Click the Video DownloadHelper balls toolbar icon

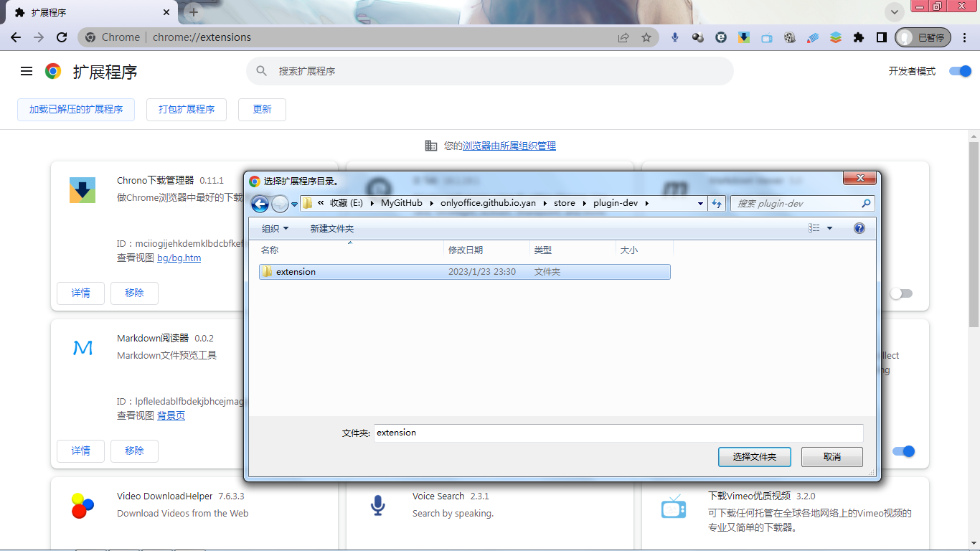click(x=698, y=37)
